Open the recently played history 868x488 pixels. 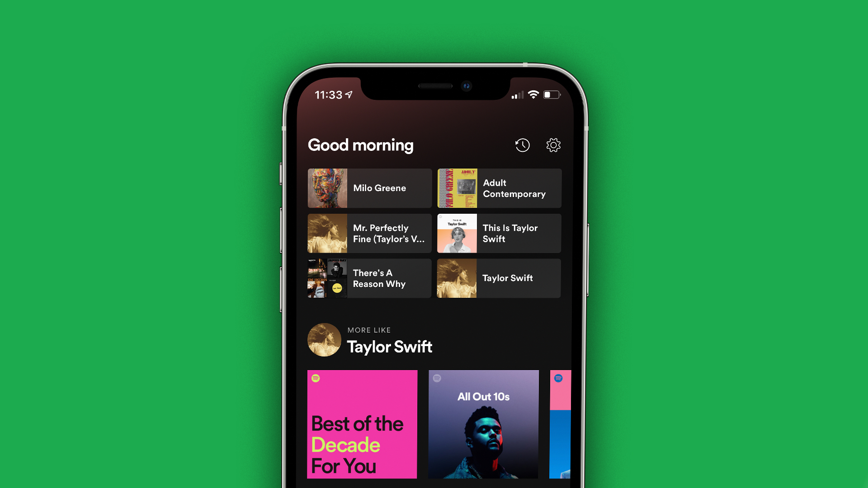(x=523, y=145)
